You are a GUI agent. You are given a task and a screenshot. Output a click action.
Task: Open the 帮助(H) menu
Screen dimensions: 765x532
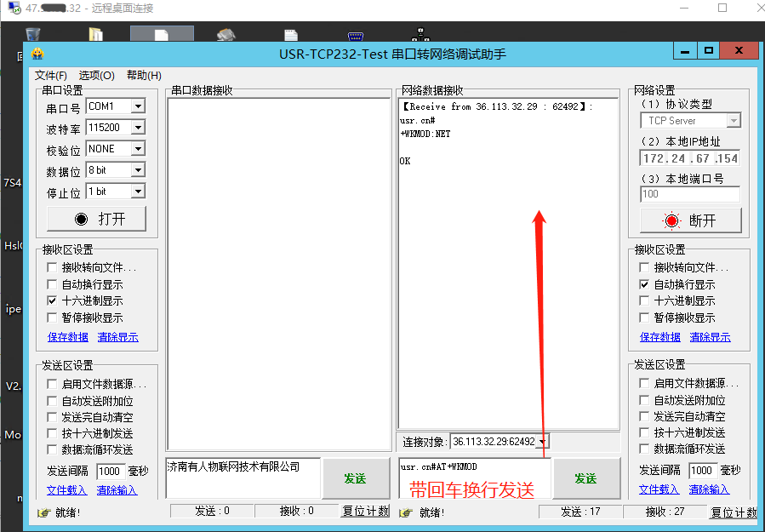[144, 75]
